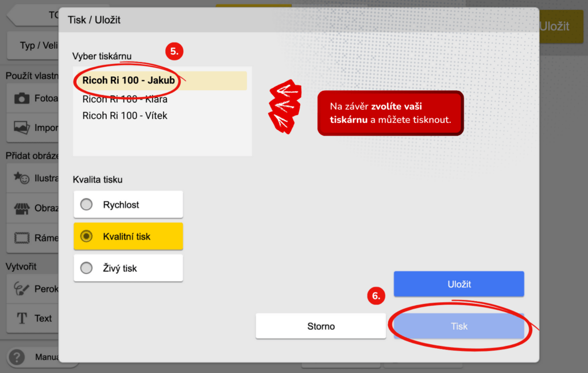This screenshot has width=588, height=373.
Task: Click the camera icon for photo capture
Action: tap(22, 98)
